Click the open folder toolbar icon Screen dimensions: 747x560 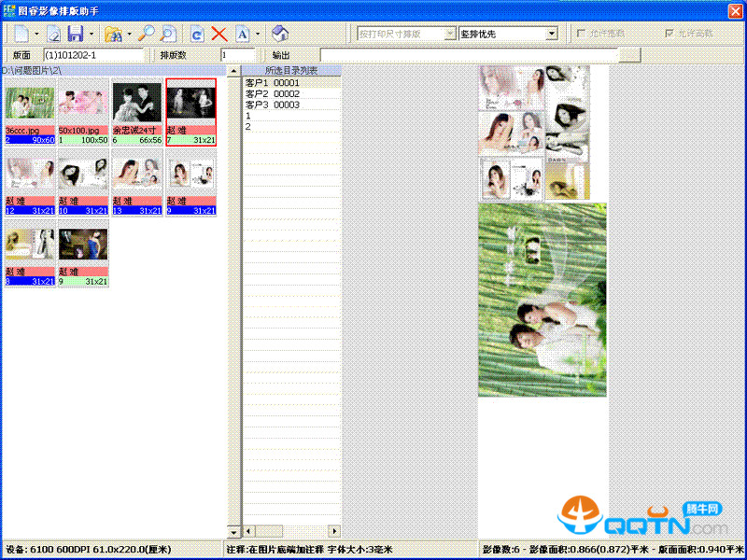click(114, 34)
